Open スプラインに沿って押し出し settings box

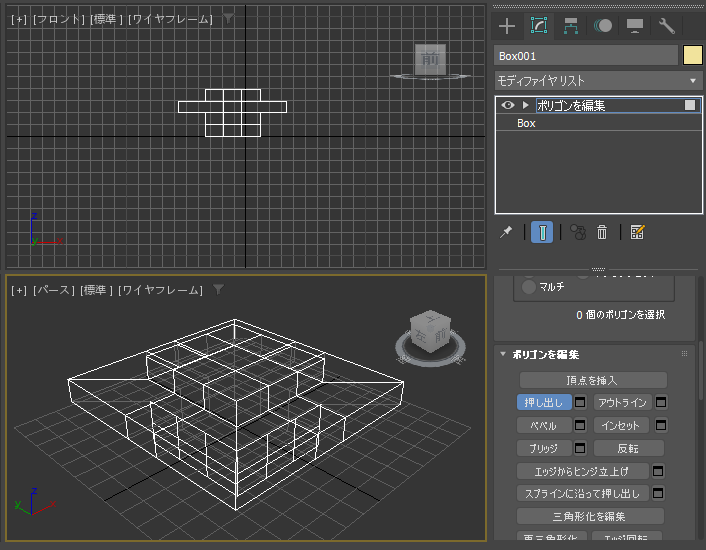pyautogui.click(x=658, y=493)
